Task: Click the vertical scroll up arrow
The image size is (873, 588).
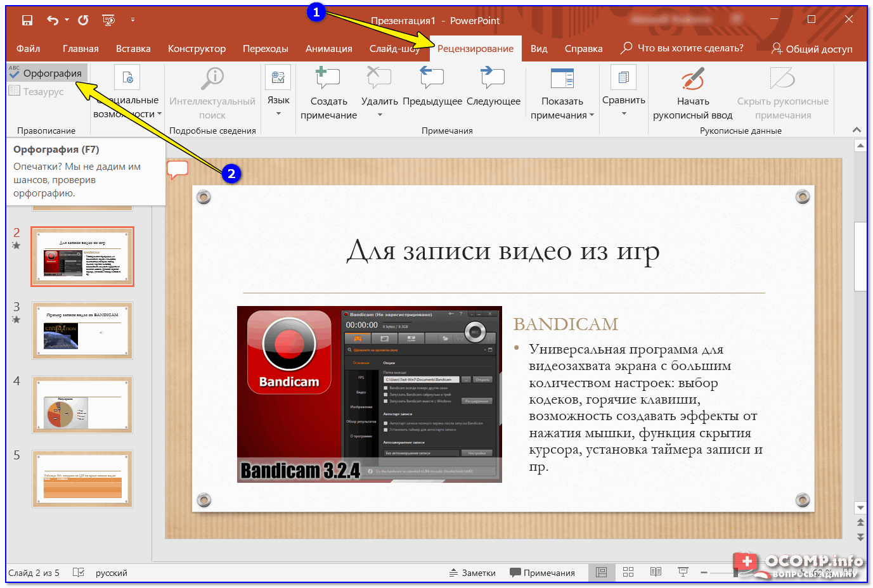Action: [860, 146]
